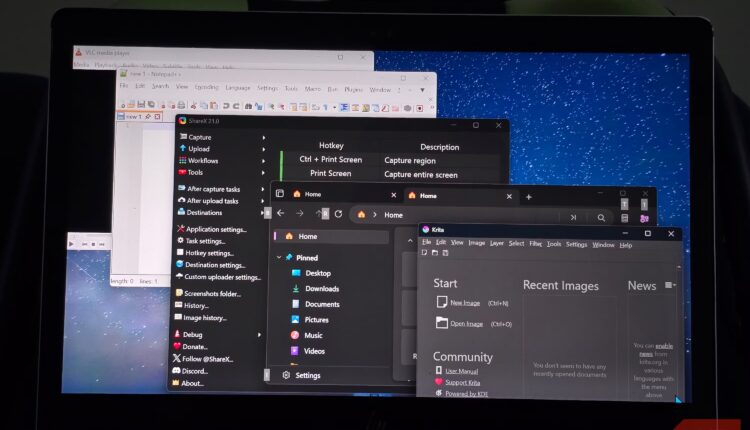Click the Save icon in Krita's toolbar

tap(445, 253)
